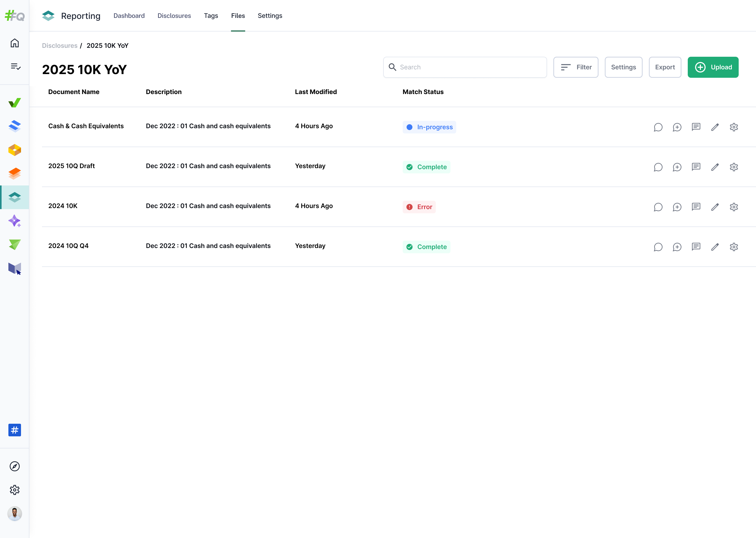The image size is (756, 538).
Task: Select the Home icon in left sidebar
Action: pyautogui.click(x=14, y=43)
